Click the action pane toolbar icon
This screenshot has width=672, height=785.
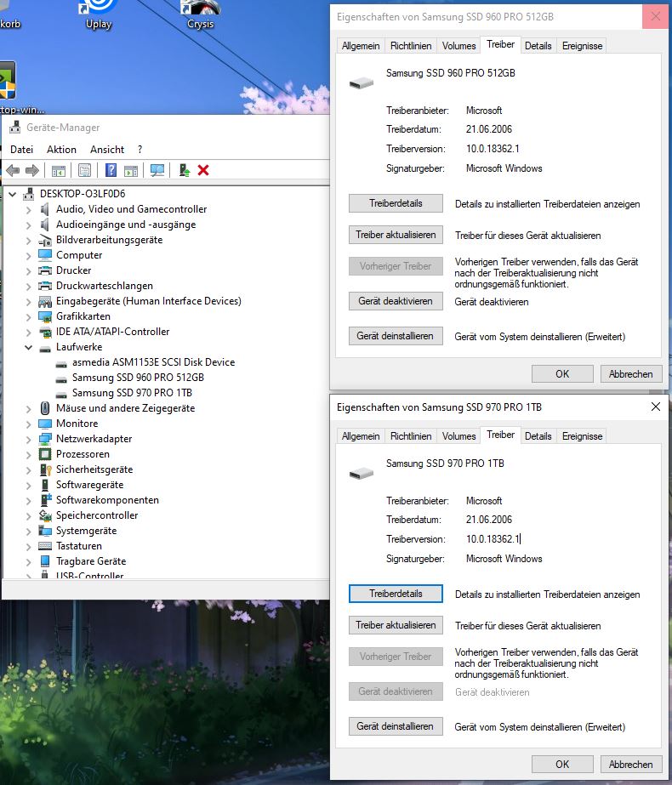pyautogui.click(x=131, y=171)
